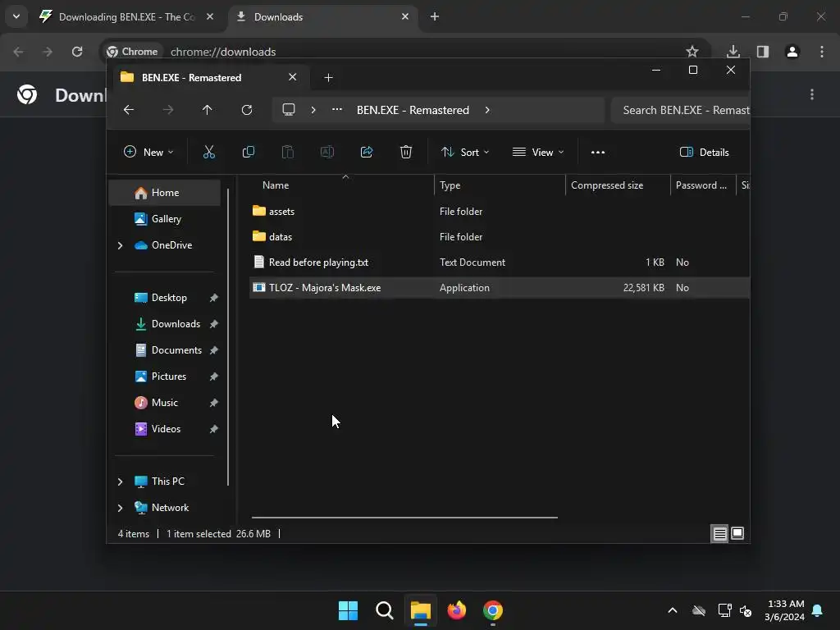Click the address bar ellipsis for hidden folders
Image resolution: width=840 pixels, height=630 pixels.
(336, 109)
